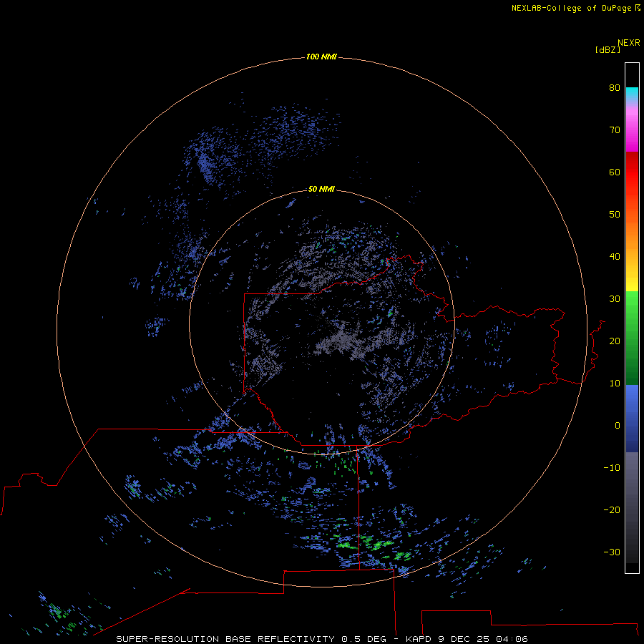Click the 10 dBZ scale value

tap(615, 384)
